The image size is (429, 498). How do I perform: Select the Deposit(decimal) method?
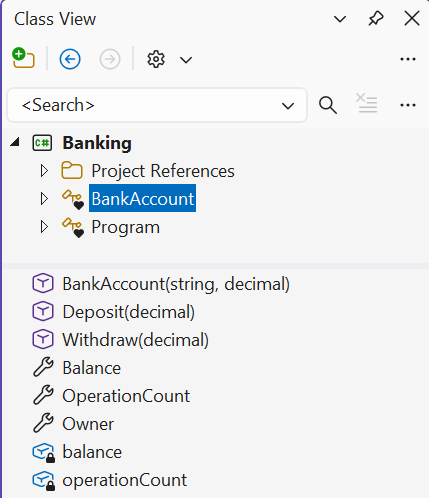[128, 312]
